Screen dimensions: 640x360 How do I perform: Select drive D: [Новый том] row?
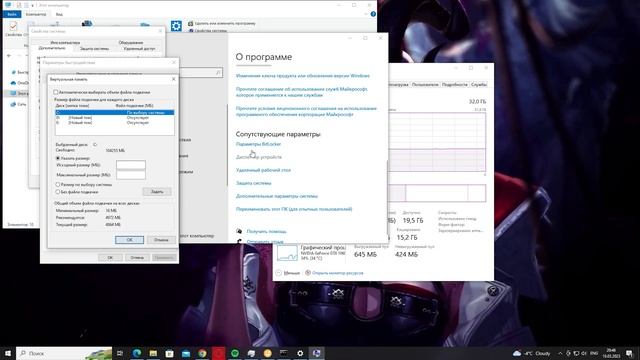pos(115,118)
